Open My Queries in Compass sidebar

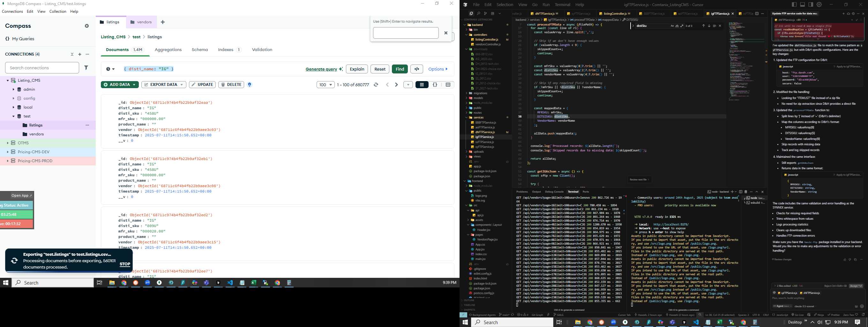(20, 39)
